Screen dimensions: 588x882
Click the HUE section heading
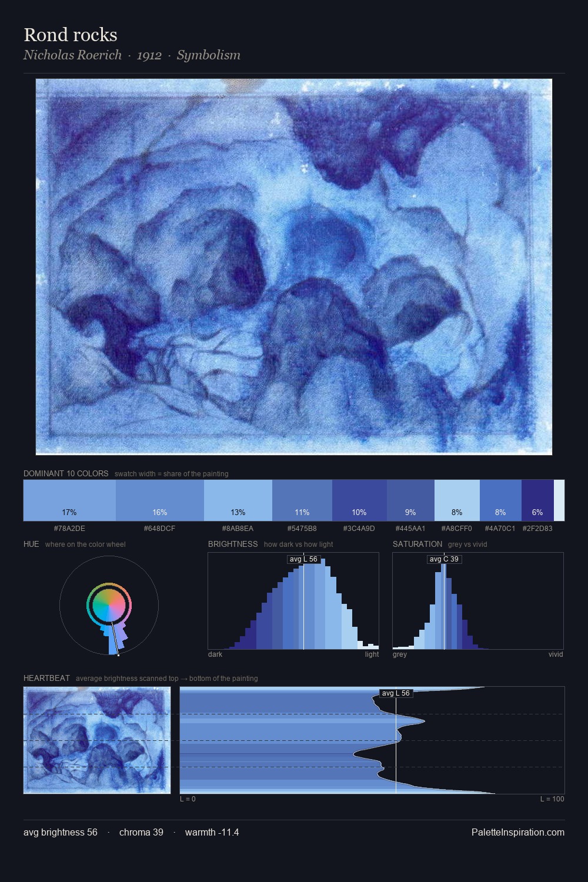pyautogui.click(x=31, y=544)
